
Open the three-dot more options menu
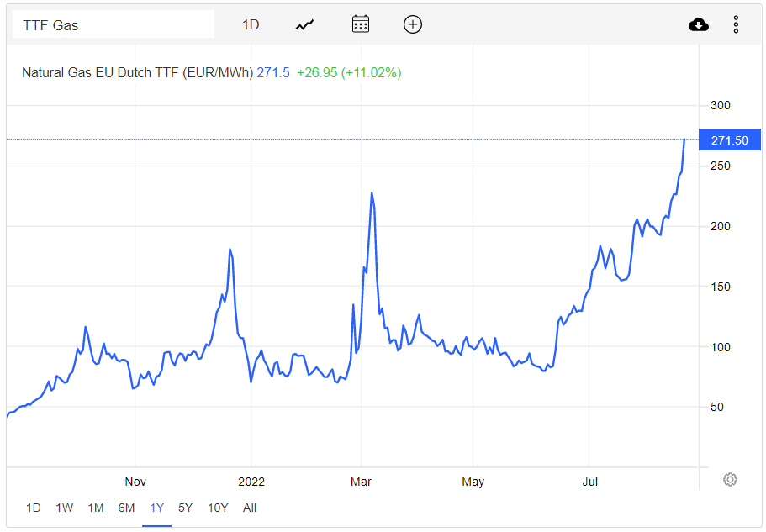click(x=736, y=24)
